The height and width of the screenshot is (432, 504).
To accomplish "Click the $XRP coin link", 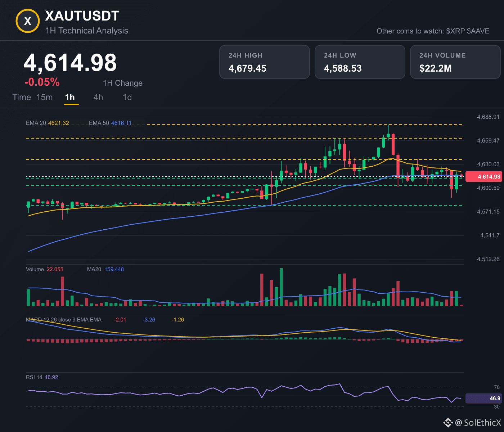I will 455,31.
